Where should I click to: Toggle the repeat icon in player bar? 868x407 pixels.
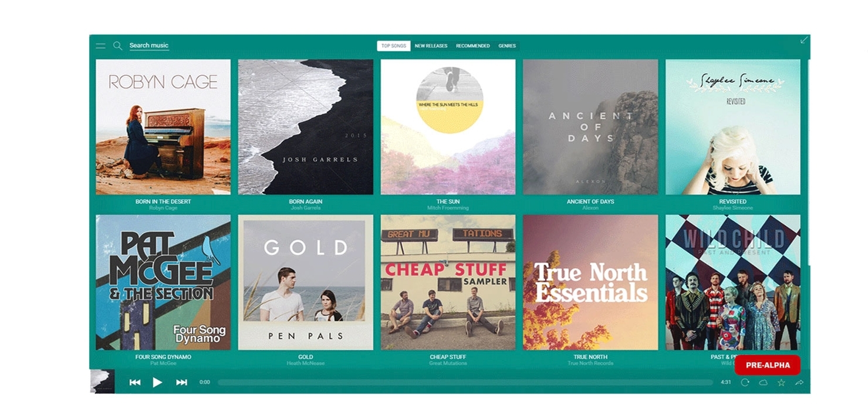pyautogui.click(x=745, y=382)
